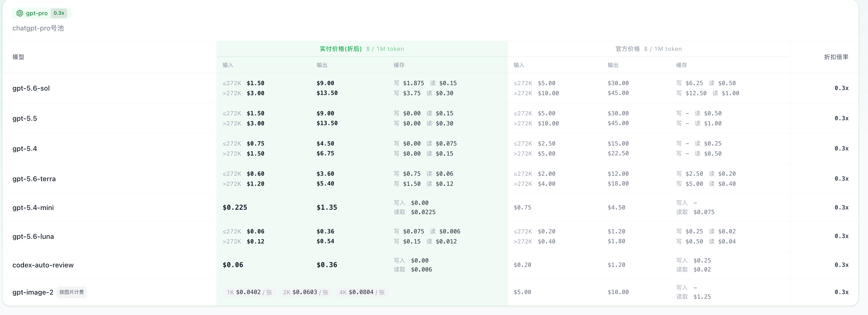
Task: Click the $18.00 official output price
Action: click(618, 184)
